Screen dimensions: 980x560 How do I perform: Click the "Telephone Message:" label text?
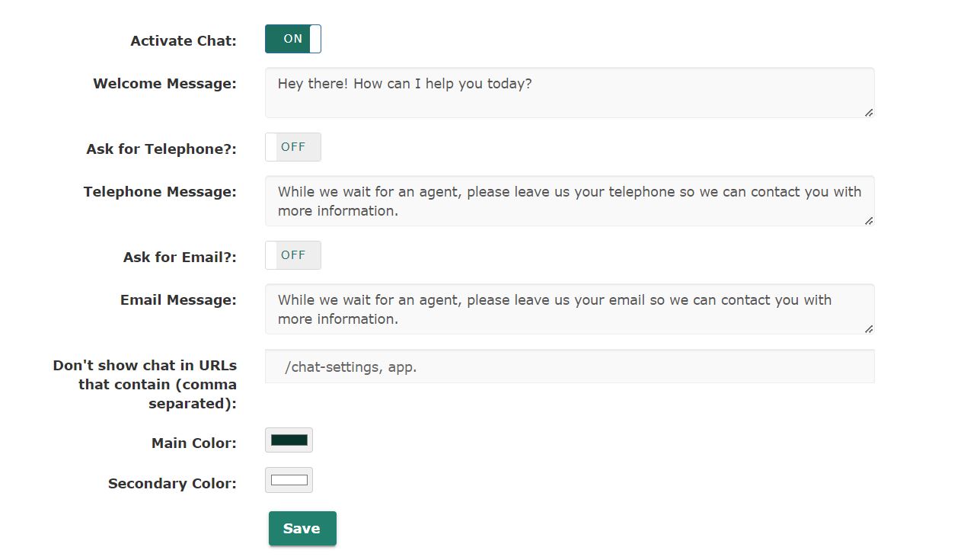click(160, 192)
